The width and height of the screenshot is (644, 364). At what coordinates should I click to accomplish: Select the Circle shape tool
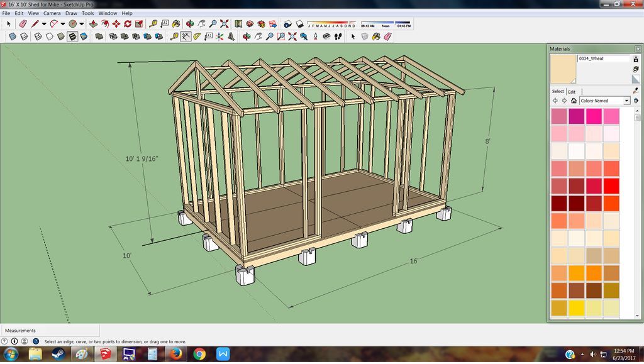coord(73,24)
